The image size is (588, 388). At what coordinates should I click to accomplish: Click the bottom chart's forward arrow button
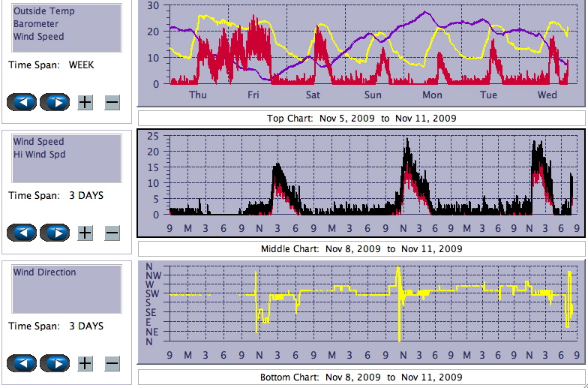[x=54, y=363]
